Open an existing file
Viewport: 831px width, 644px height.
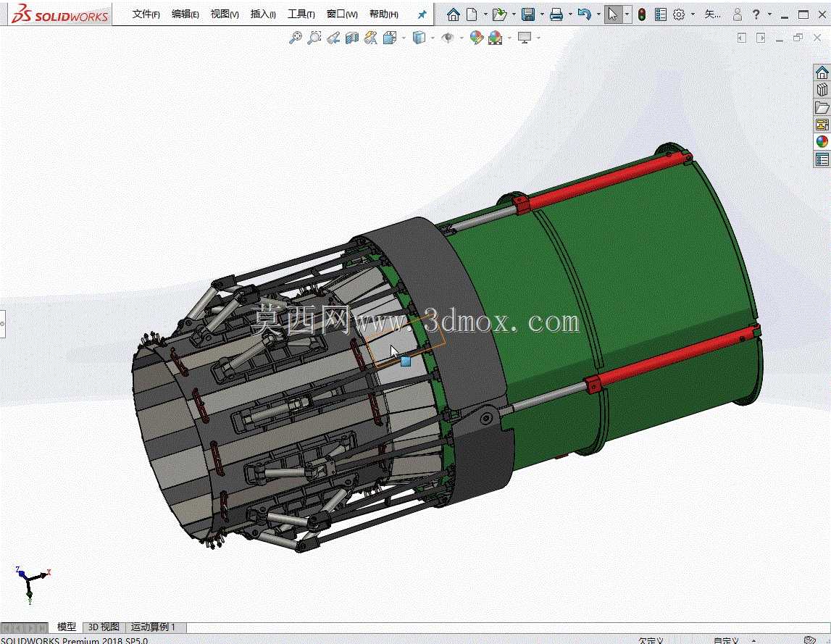tap(499, 14)
